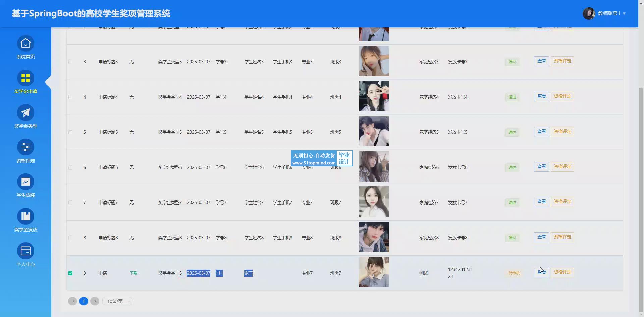Click the vertical page scrollbar
Screen dimensions: 644x317
point(641,198)
